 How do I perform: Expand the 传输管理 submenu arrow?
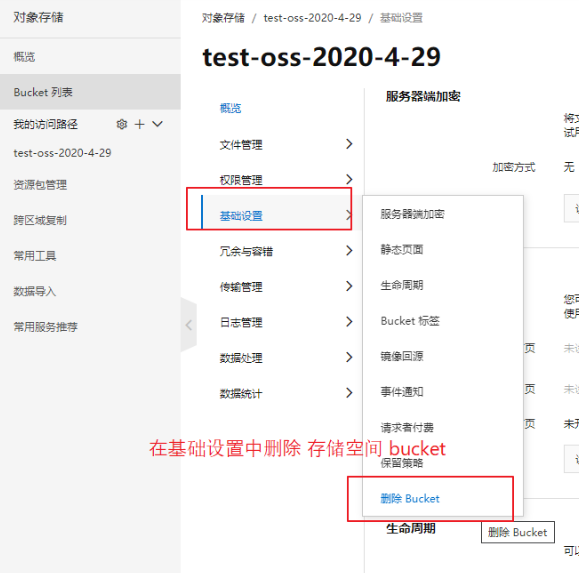point(349,286)
